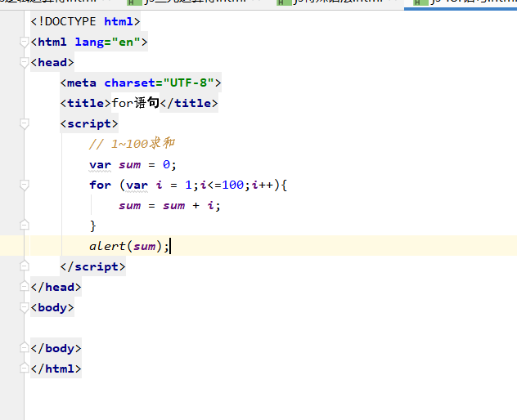Click fold end marker beside </script>
517x420 pixels.
point(24,266)
